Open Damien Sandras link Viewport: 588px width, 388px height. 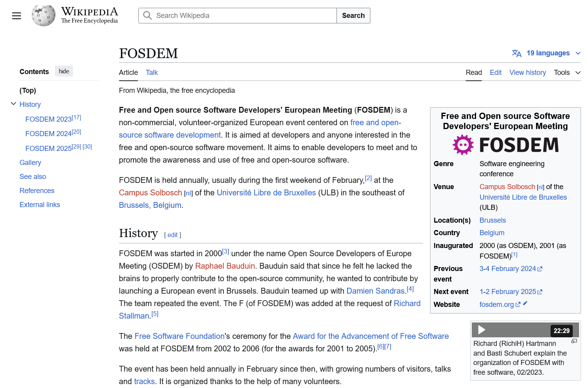coord(375,291)
